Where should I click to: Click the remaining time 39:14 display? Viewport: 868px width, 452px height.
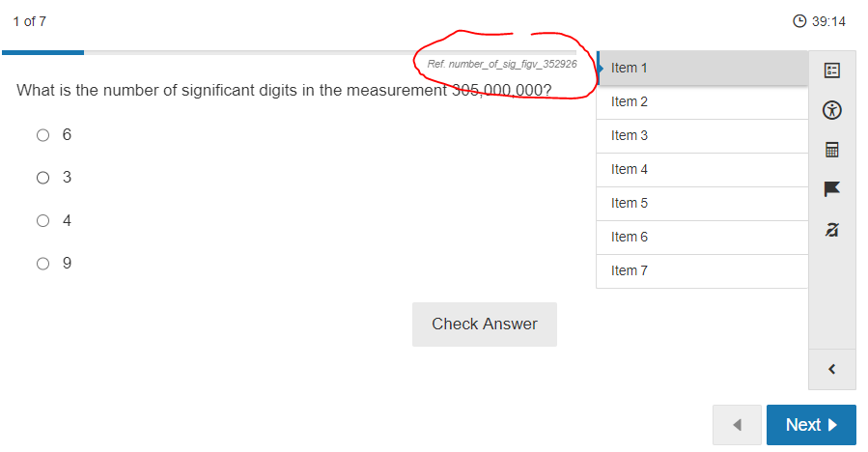[x=828, y=21]
